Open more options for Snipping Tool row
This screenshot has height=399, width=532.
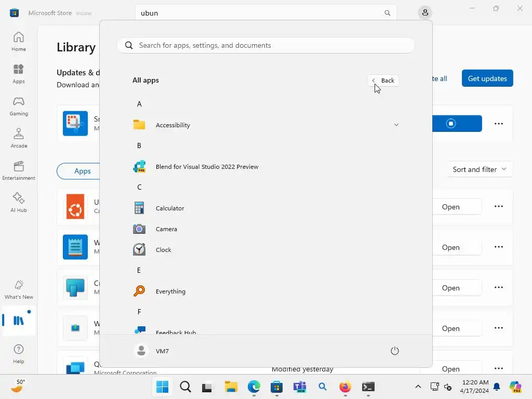coord(498,124)
